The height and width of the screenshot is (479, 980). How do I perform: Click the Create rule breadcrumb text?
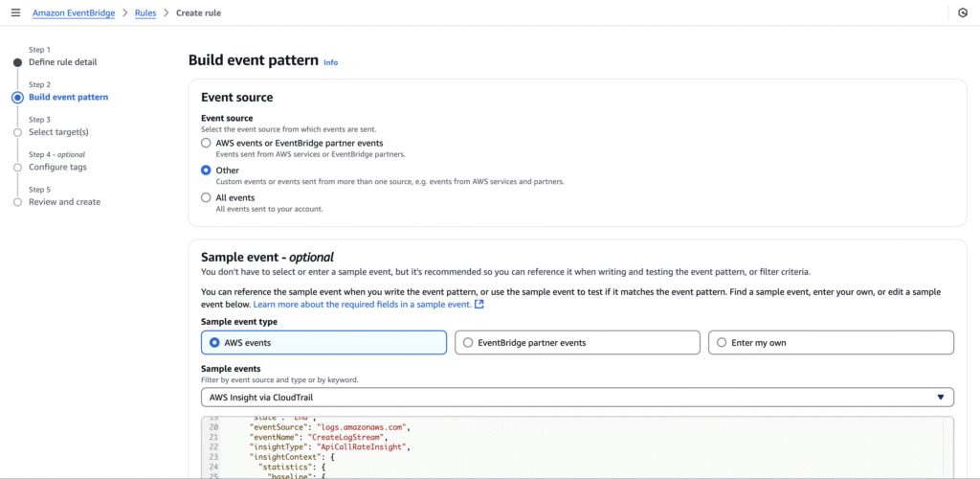(198, 12)
